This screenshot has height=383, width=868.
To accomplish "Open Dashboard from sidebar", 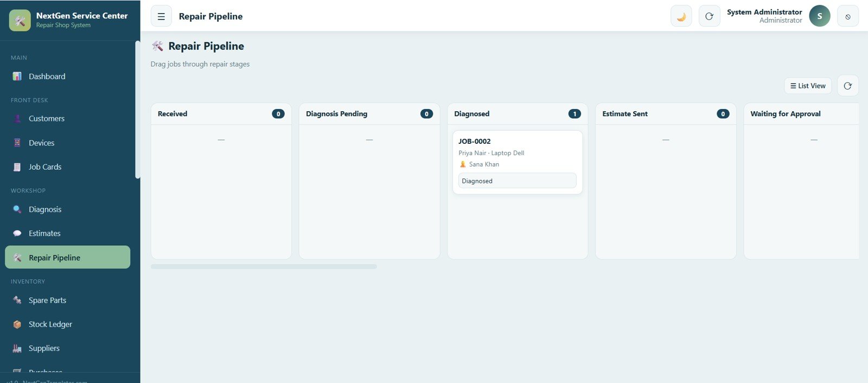I will coord(67,76).
